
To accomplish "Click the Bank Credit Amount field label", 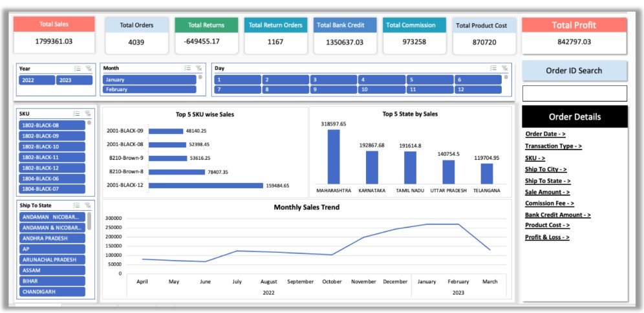I will (558, 215).
